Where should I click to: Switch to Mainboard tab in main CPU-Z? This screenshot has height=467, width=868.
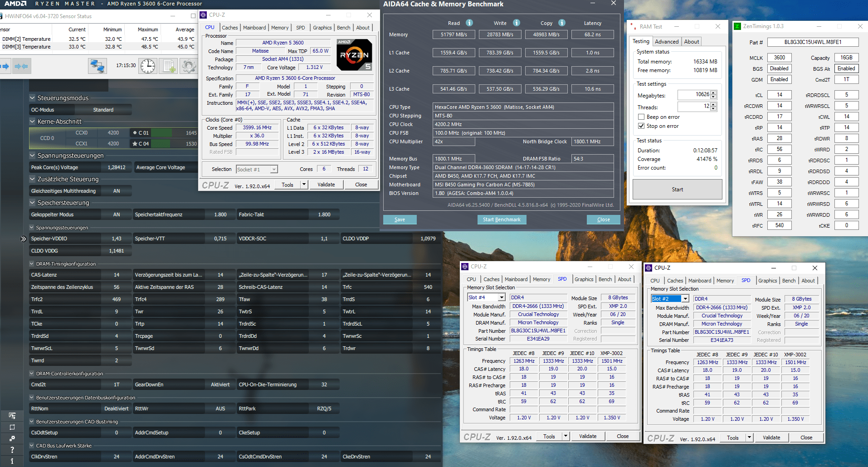[254, 28]
